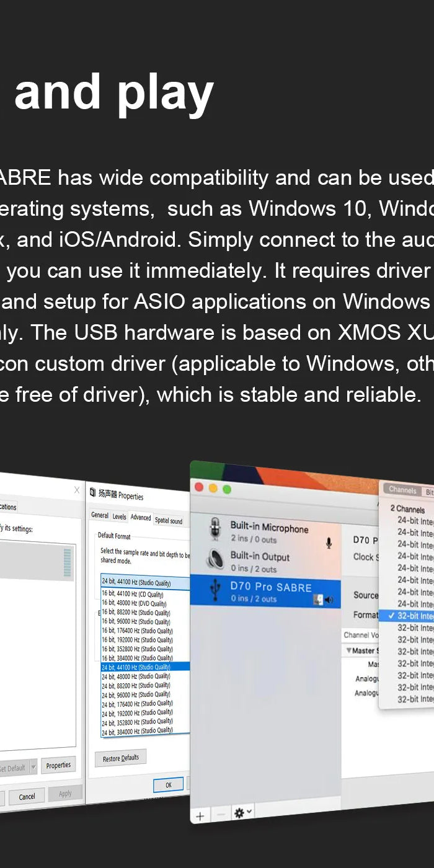Select the 24 bit, 384000 Hz list option
434x868 pixels.
point(137,731)
